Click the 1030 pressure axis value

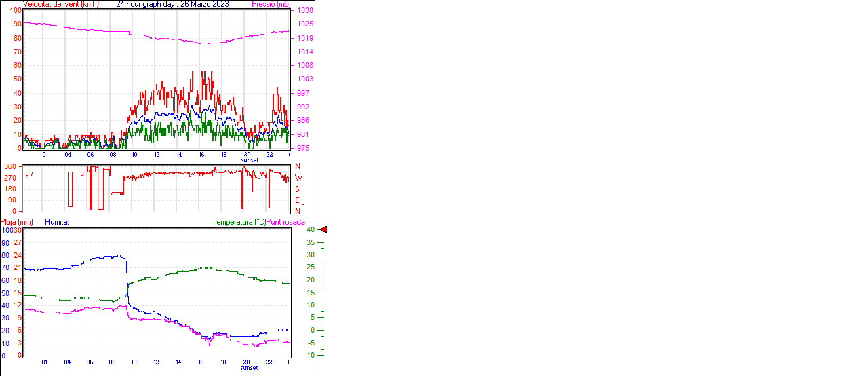[x=304, y=11]
